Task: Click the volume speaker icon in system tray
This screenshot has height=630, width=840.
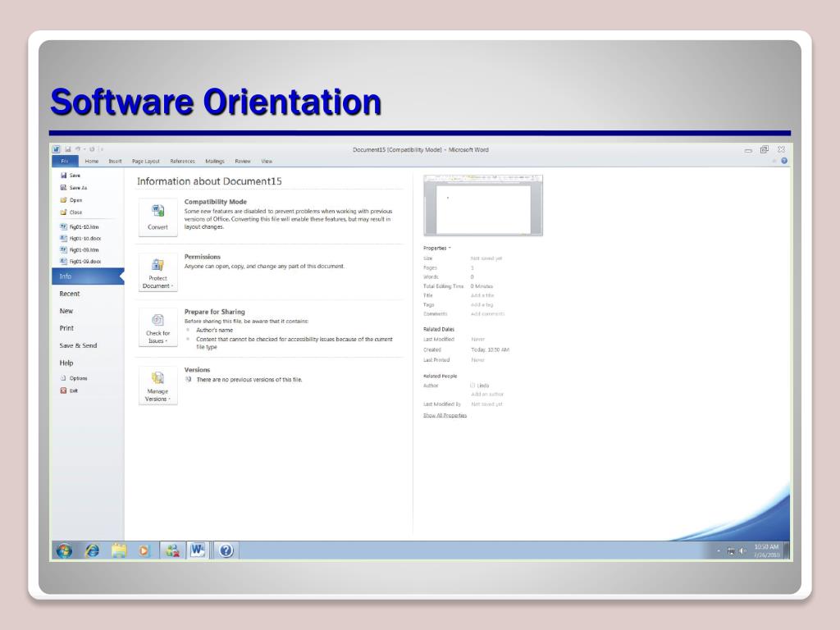Action: pyautogui.click(x=742, y=550)
